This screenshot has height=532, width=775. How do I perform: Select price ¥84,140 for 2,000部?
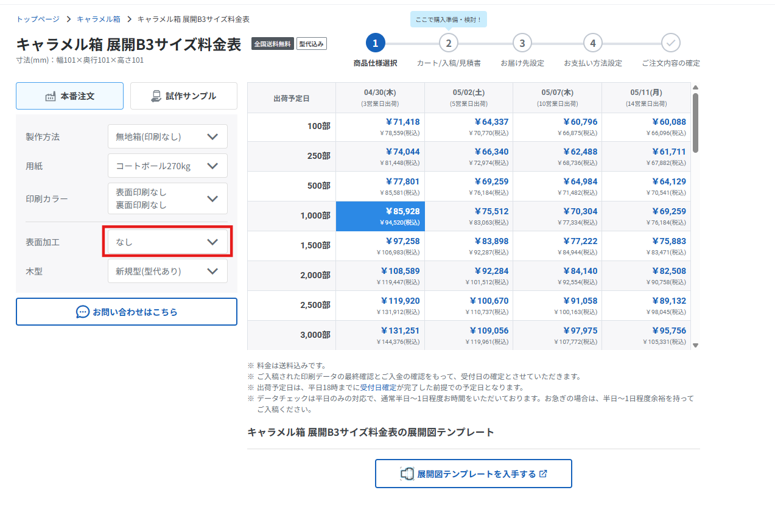tap(558, 276)
